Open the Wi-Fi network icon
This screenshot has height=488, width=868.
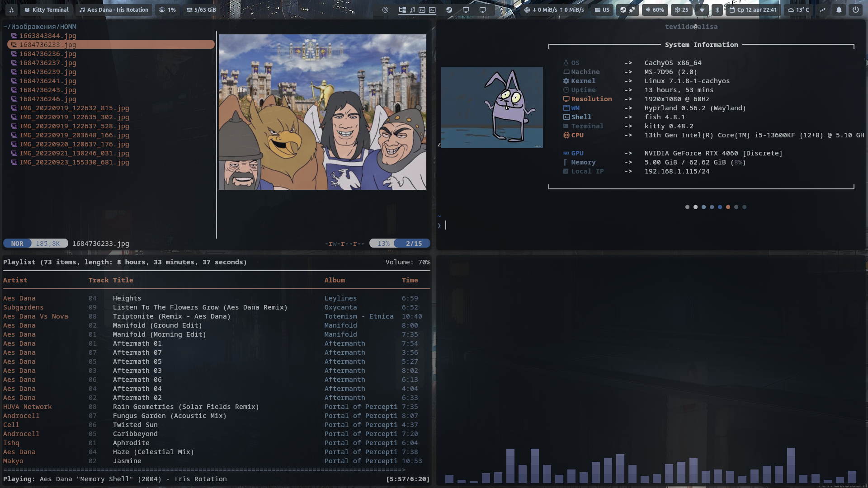click(x=702, y=9)
